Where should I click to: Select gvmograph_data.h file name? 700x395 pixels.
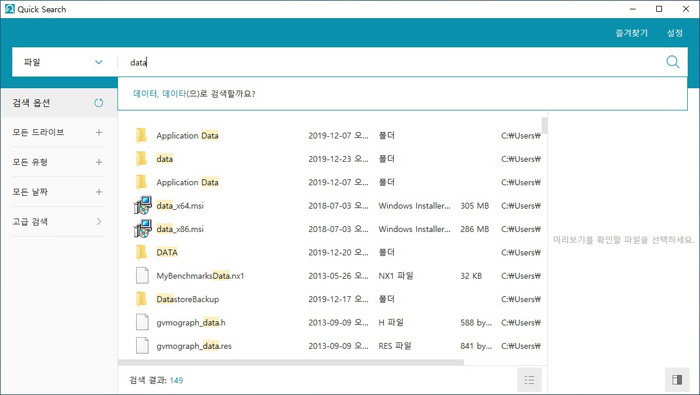click(x=191, y=322)
